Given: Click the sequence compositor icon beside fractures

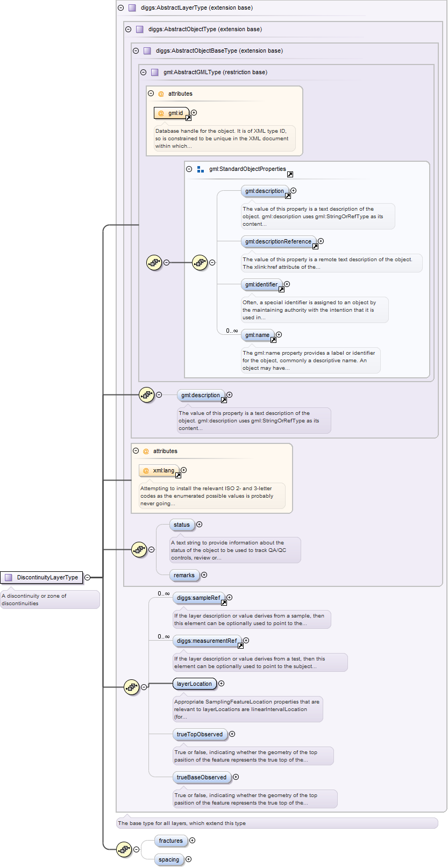Looking at the screenshot, I should click(x=124, y=849).
